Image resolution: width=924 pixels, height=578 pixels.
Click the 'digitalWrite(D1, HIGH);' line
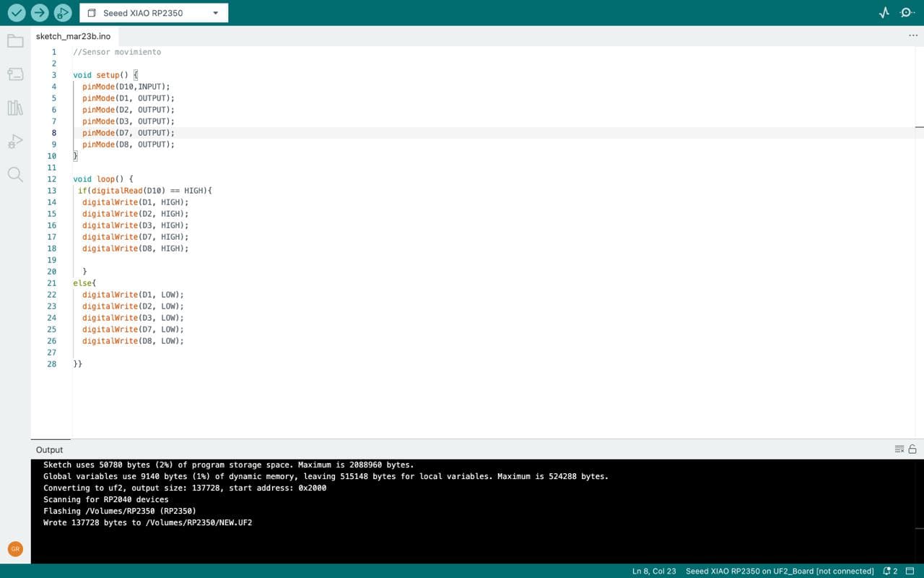[135, 202]
